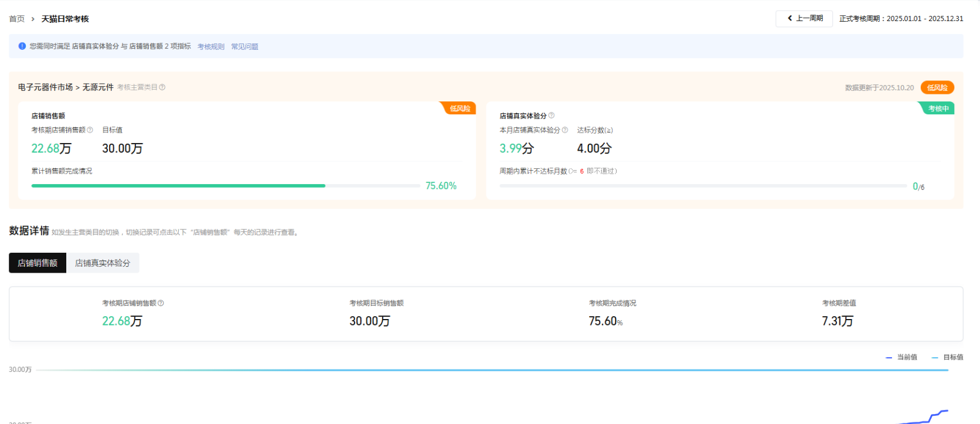980x424 pixels.
Task: Click the orange 低风险 pill beside update date
Action: coord(937,88)
